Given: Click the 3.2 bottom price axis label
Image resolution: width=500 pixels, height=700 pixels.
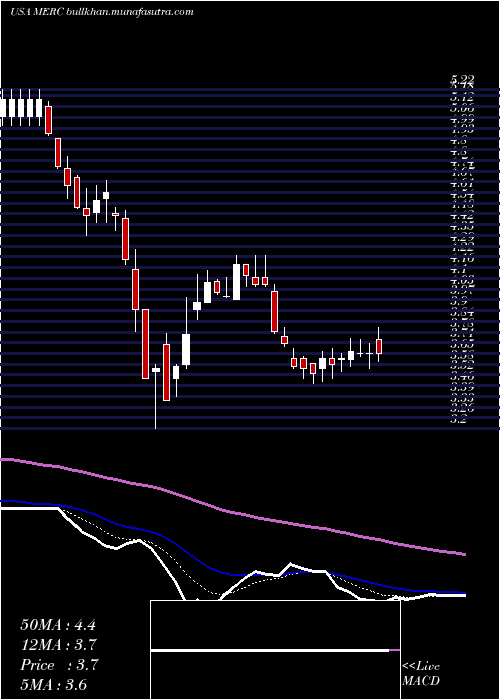Looking at the screenshot, I should [458, 420].
